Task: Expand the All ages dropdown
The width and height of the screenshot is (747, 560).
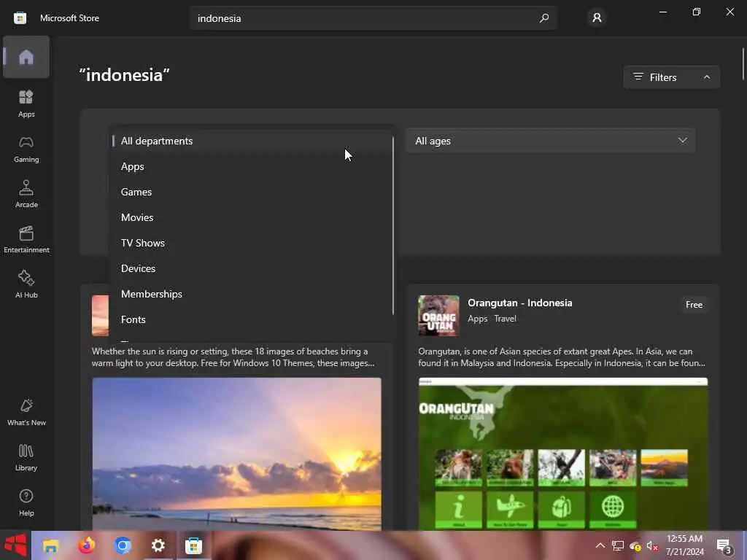Action: pos(550,141)
